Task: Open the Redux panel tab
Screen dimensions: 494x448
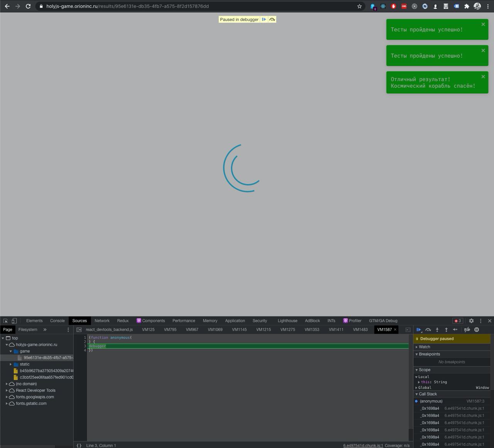Action: tap(123, 321)
